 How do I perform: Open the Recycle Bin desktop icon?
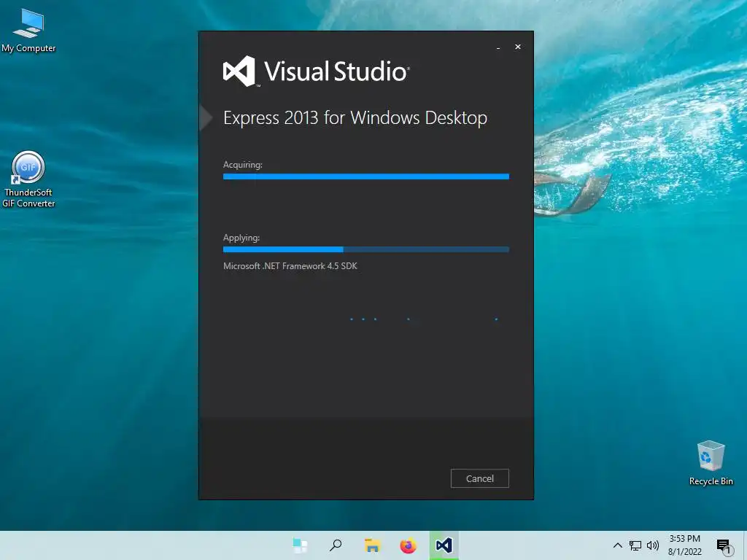(711, 463)
